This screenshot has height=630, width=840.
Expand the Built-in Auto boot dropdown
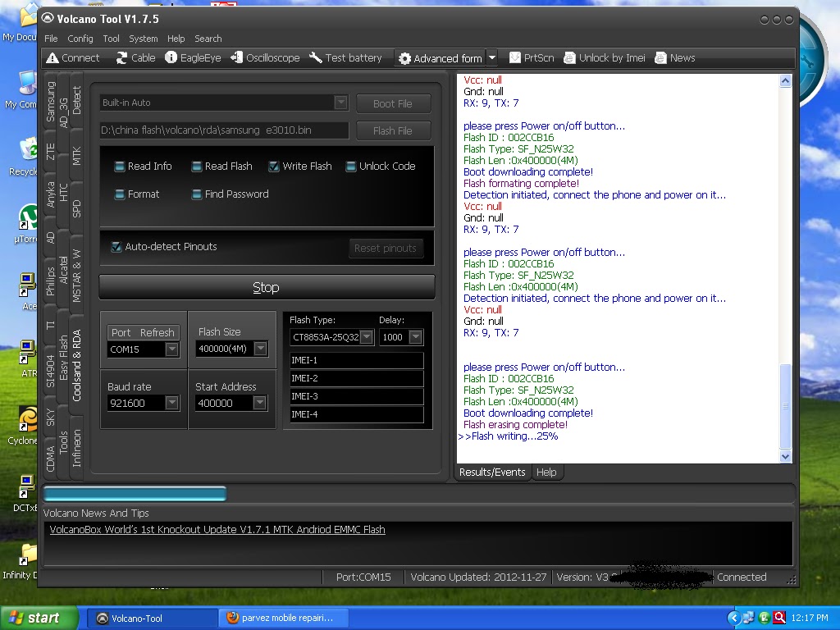pyautogui.click(x=340, y=103)
